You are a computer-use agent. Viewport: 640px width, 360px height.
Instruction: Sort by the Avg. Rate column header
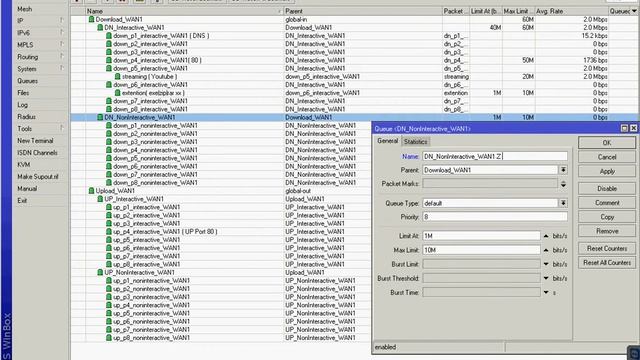coord(571,11)
